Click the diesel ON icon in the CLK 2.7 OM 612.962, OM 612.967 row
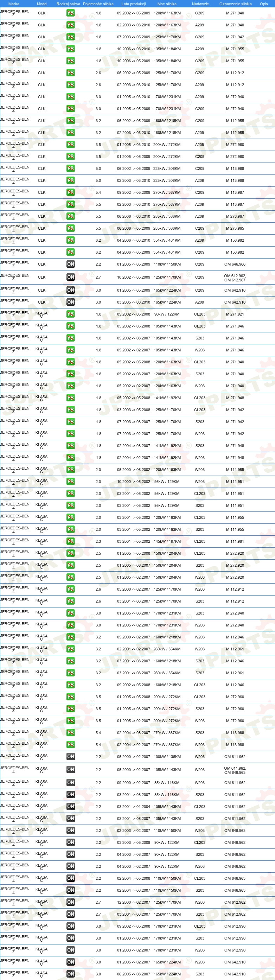The height and width of the screenshot is (980, 275). [x=70, y=277]
